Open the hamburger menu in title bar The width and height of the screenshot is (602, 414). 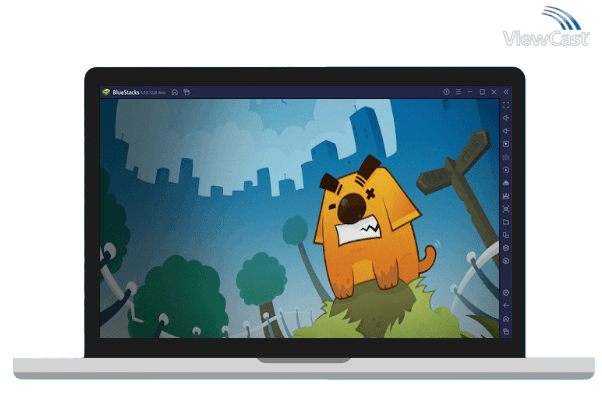pos(458,92)
